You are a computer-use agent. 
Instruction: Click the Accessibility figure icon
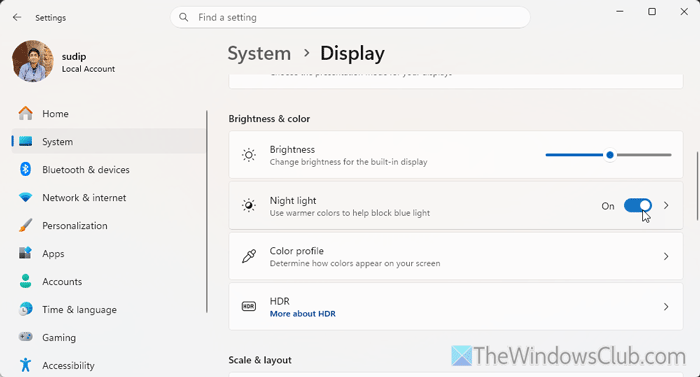click(25, 365)
